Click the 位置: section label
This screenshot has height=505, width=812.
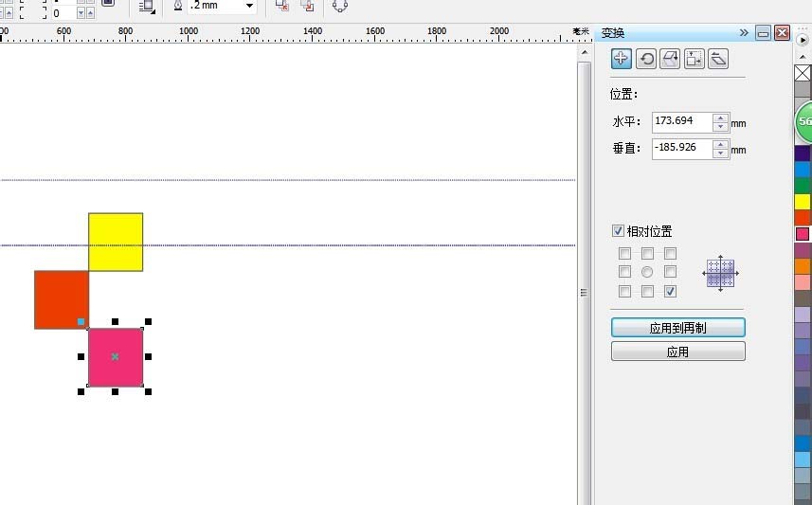624,94
